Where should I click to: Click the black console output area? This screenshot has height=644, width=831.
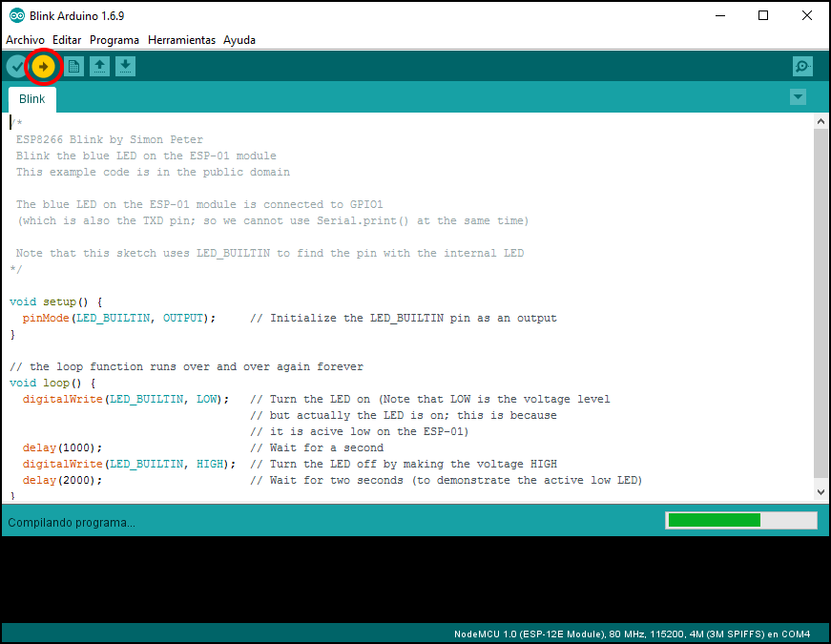(x=416, y=579)
